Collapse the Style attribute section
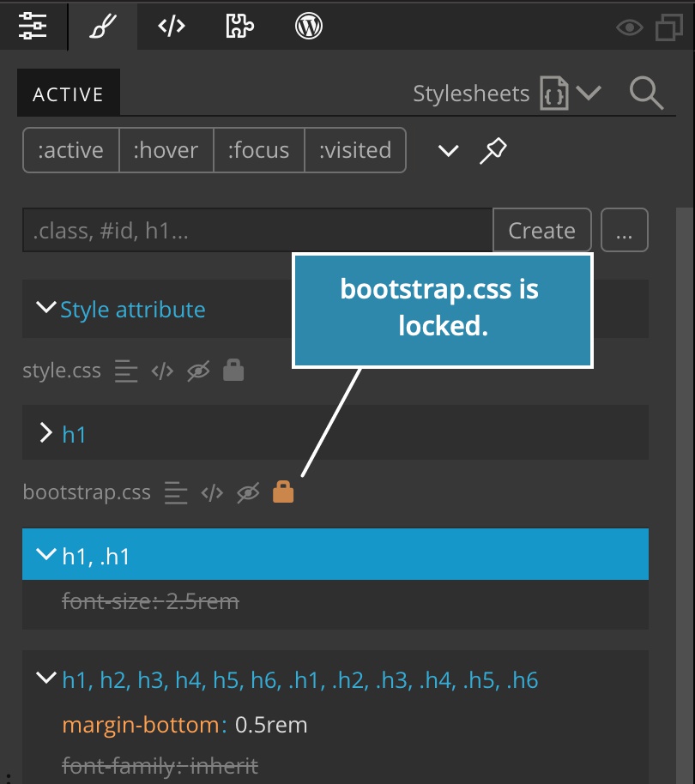This screenshot has height=784, width=695. [x=46, y=307]
